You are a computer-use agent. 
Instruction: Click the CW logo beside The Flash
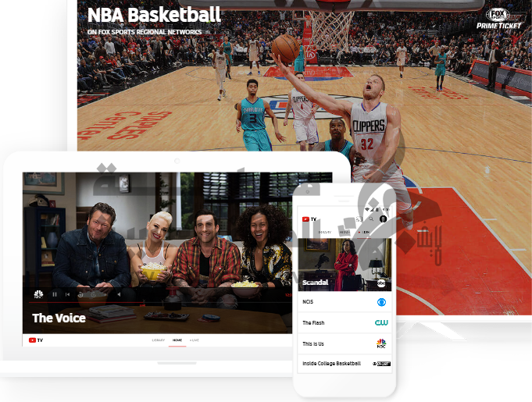pos(381,322)
